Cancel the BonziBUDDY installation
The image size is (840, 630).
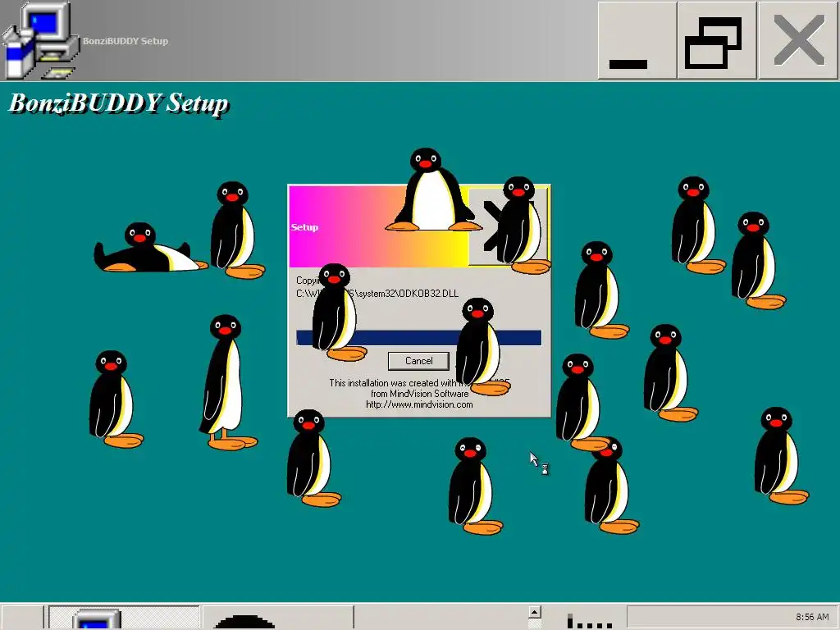pos(418,361)
